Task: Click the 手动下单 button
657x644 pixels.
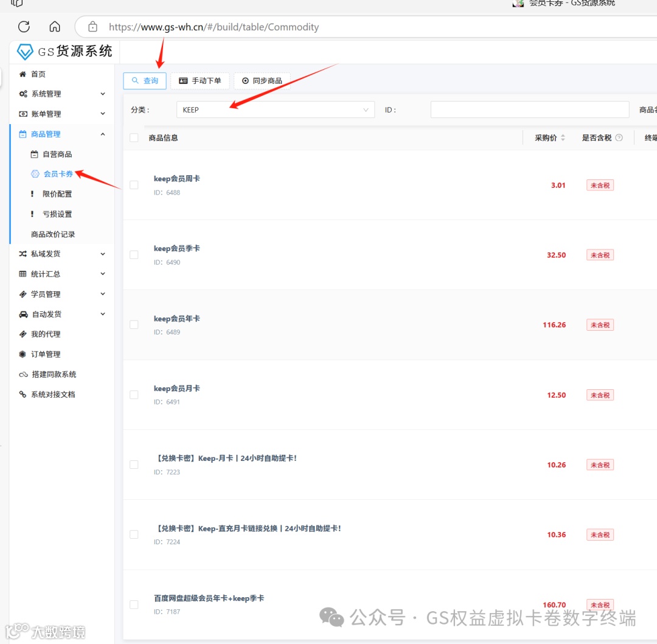Action: tap(200, 81)
